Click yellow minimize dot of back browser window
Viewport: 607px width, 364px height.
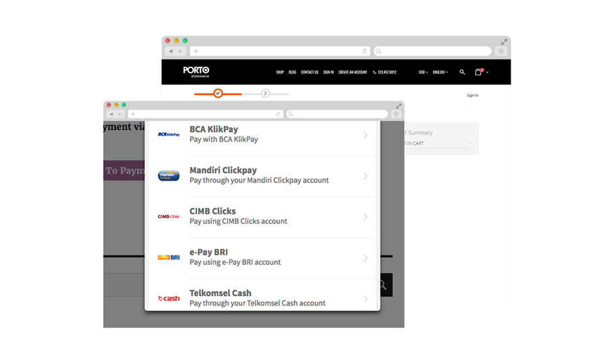pos(176,40)
